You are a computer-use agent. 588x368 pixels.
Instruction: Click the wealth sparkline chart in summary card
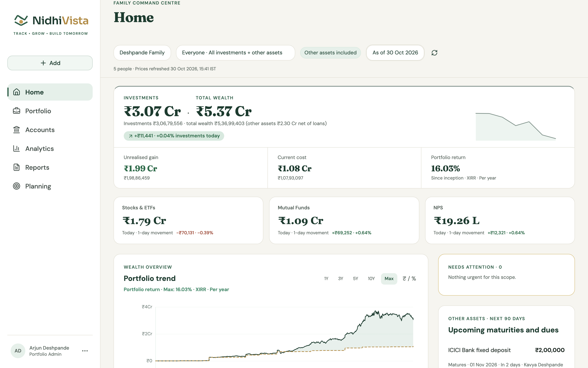tap(516, 127)
